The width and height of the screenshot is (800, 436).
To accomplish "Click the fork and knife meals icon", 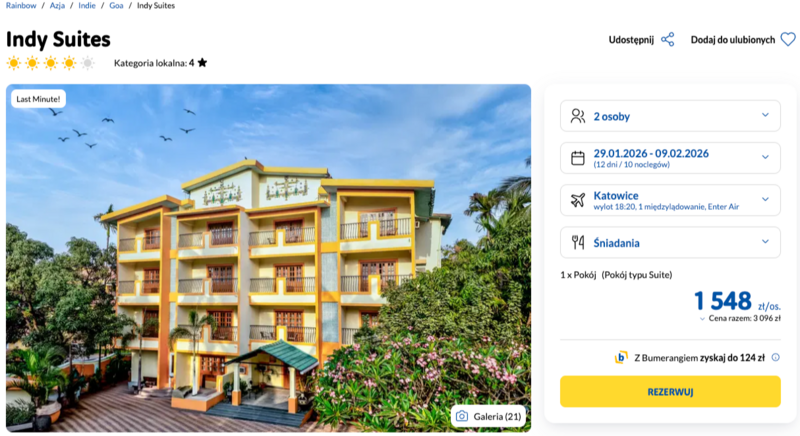I will coord(577,242).
